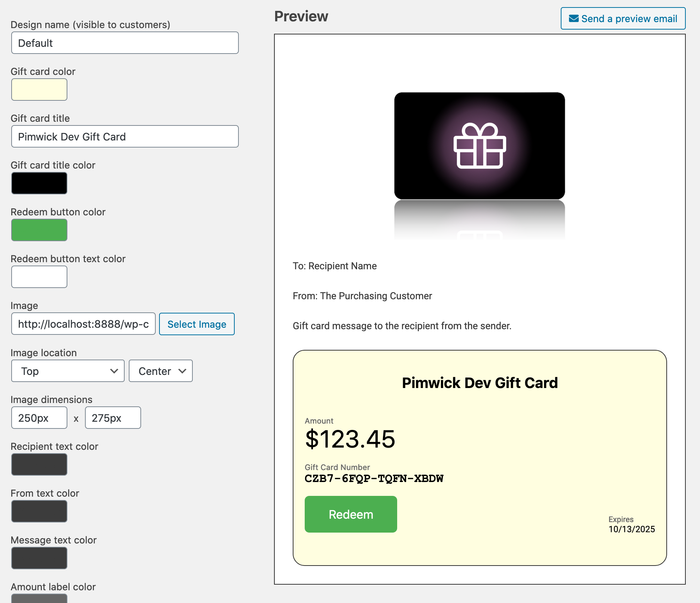Open the Top image location dropdown
The image size is (700, 603).
[x=68, y=371]
